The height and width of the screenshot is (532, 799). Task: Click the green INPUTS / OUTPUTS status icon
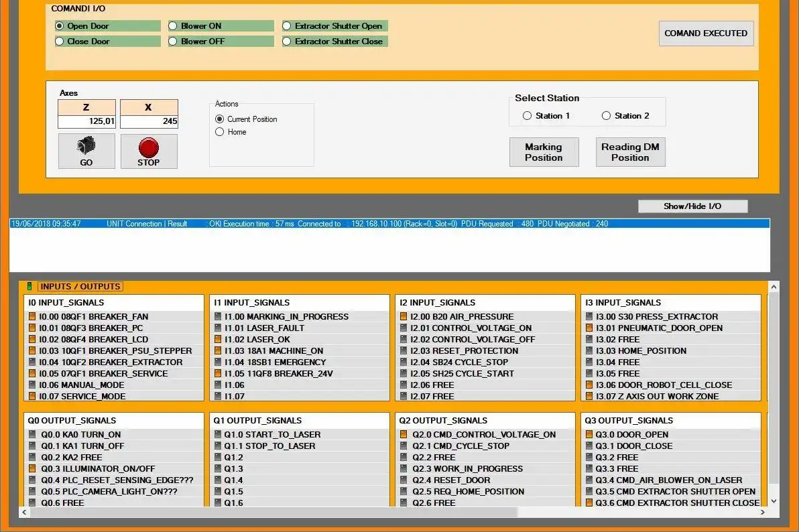pyautogui.click(x=29, y=287)
